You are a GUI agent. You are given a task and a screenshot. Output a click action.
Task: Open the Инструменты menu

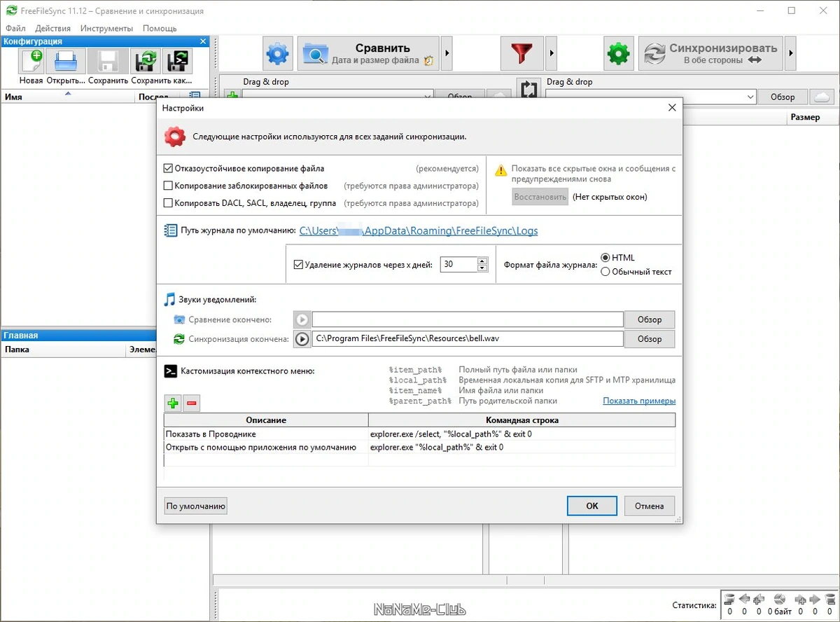(x=106, y=28)
